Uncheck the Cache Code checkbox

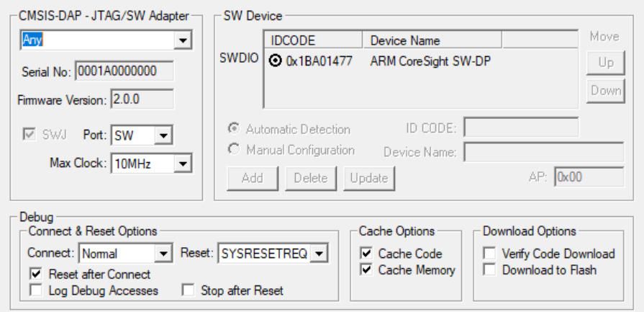pyautogui.click(x=366, y=254)
